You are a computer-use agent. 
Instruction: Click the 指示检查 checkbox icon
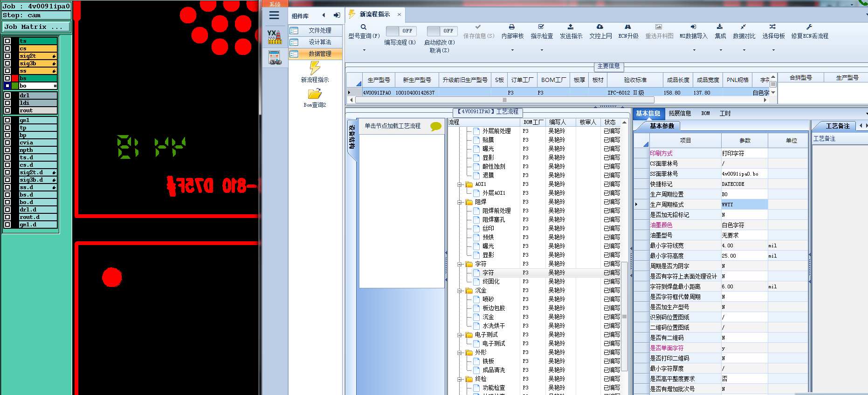pyautogui.click(x=541, y=27)
